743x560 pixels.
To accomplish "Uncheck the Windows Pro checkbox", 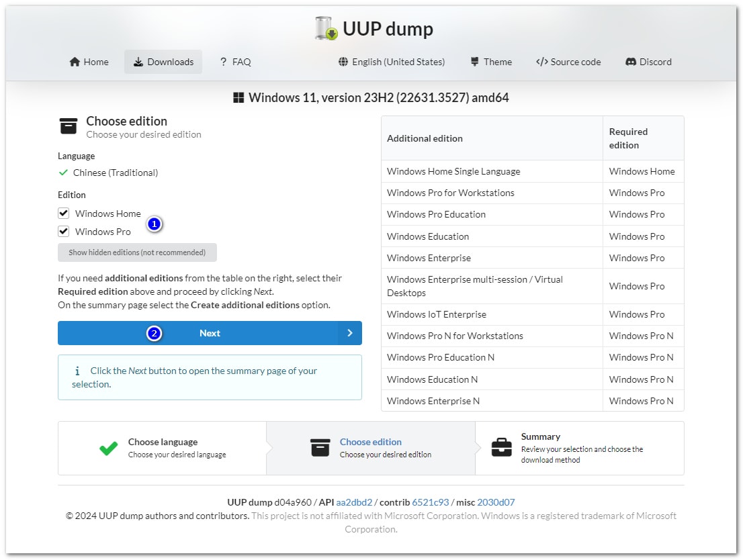I will coord(64,231).
